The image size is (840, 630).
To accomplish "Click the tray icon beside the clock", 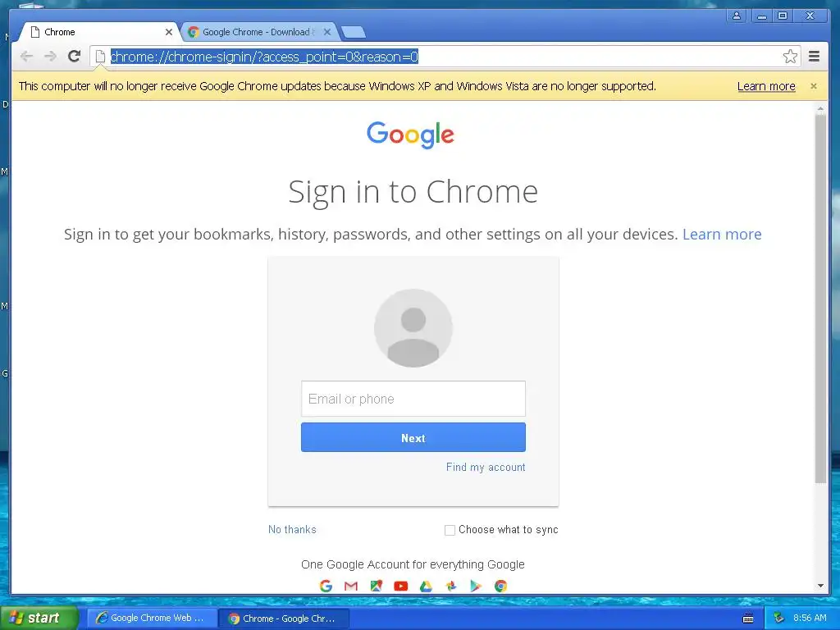I will click(x=779, y=619).
